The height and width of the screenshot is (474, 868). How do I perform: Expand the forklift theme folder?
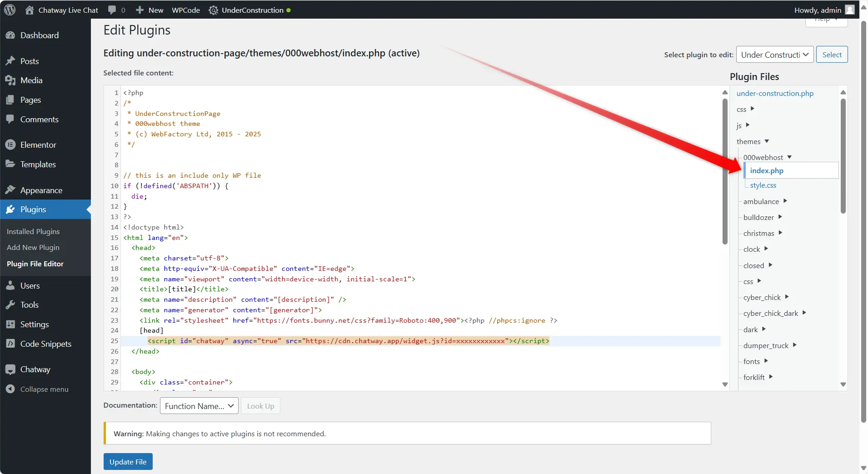click(x=771, y=377)
